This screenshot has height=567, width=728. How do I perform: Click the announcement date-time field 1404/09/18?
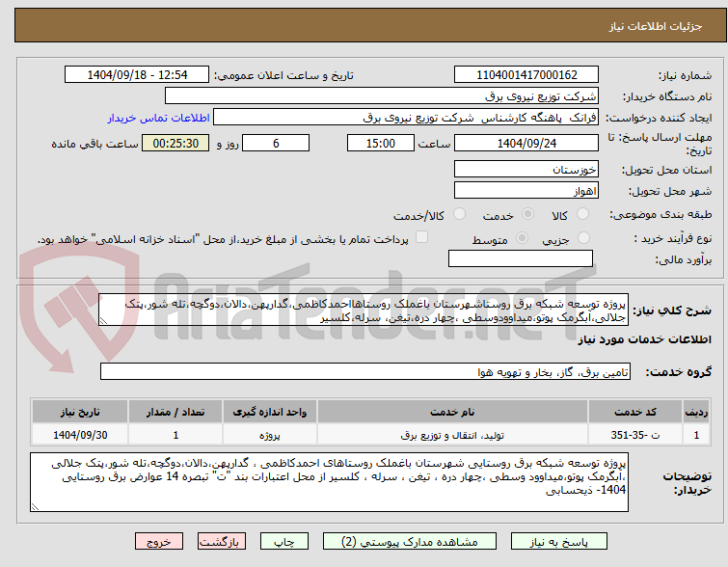[x=137, y=75]
